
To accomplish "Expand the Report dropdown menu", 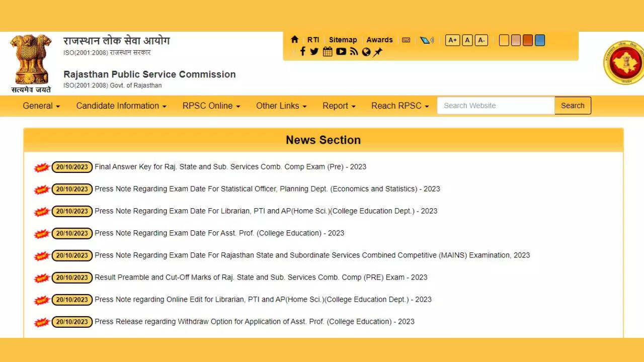I will 339,106.
